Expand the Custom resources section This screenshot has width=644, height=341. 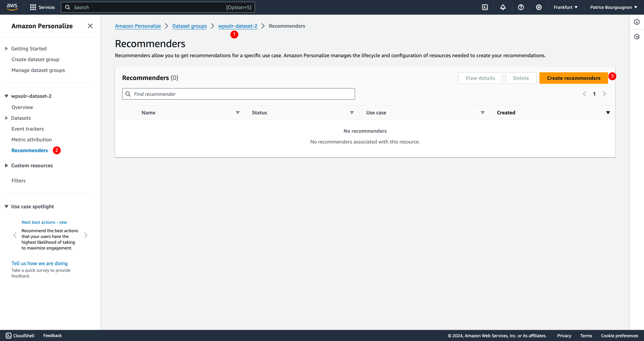(x=6, y=165)
